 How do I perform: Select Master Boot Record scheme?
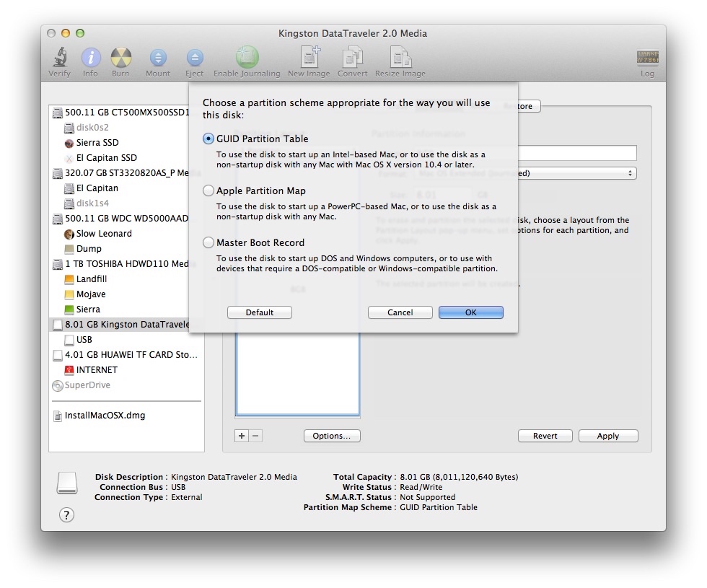208,242
